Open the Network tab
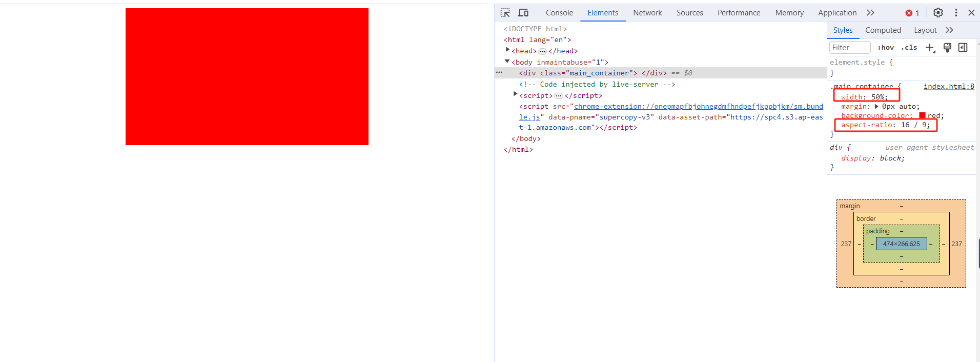Viewport: 980px width, 362px height. pyautogui.click(x=647, y=13)
